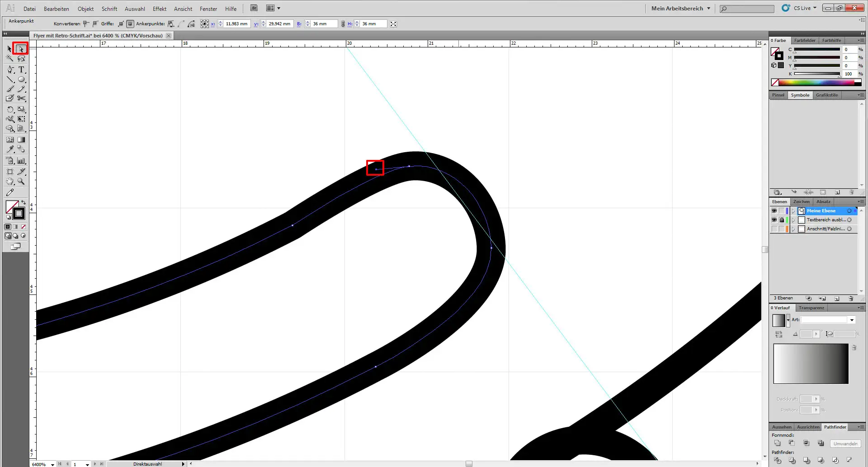Choose the Zoom magnifier tool

point(21,182)
